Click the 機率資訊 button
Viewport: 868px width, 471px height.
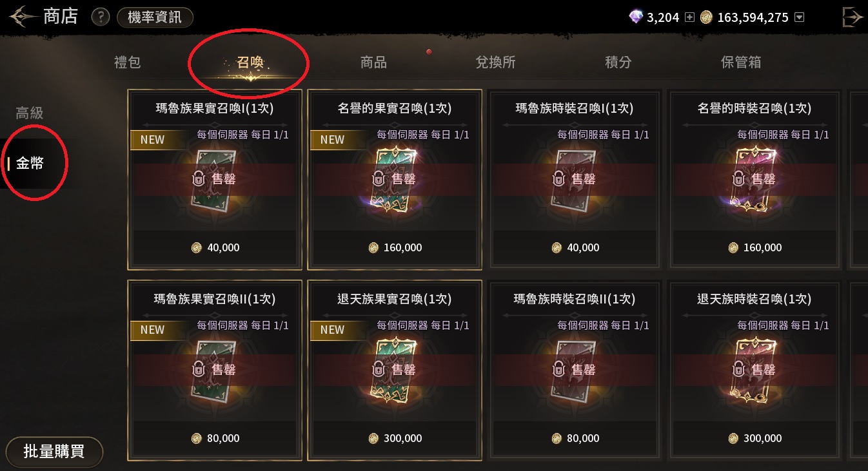[155, 17]
